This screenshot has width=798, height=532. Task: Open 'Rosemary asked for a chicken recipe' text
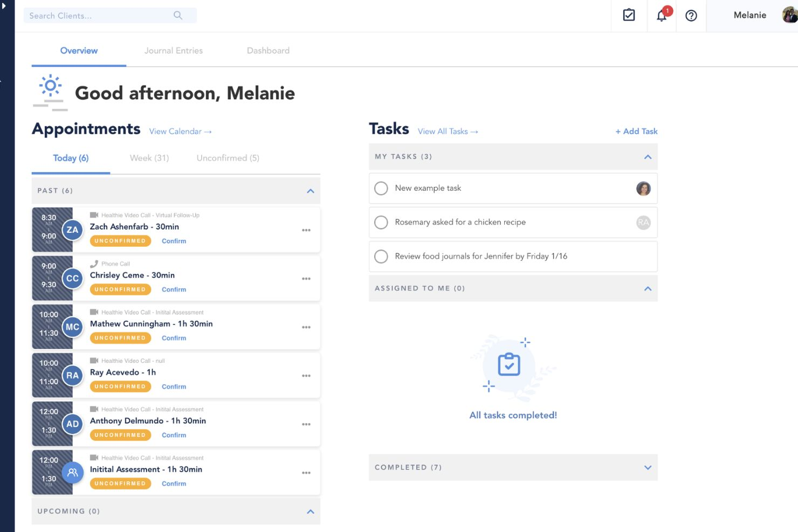(x=460, y=222)
